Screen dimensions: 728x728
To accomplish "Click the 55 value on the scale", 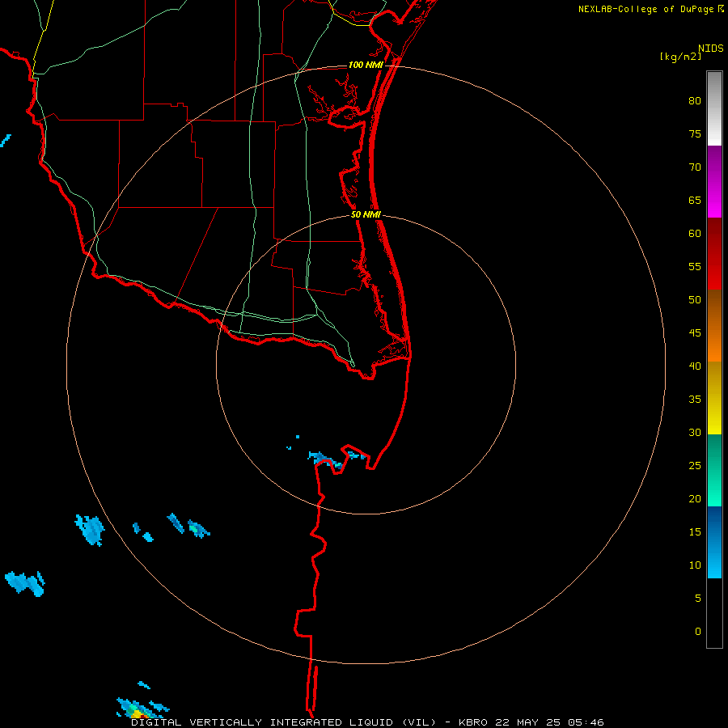I will click(x=695, y=267).
